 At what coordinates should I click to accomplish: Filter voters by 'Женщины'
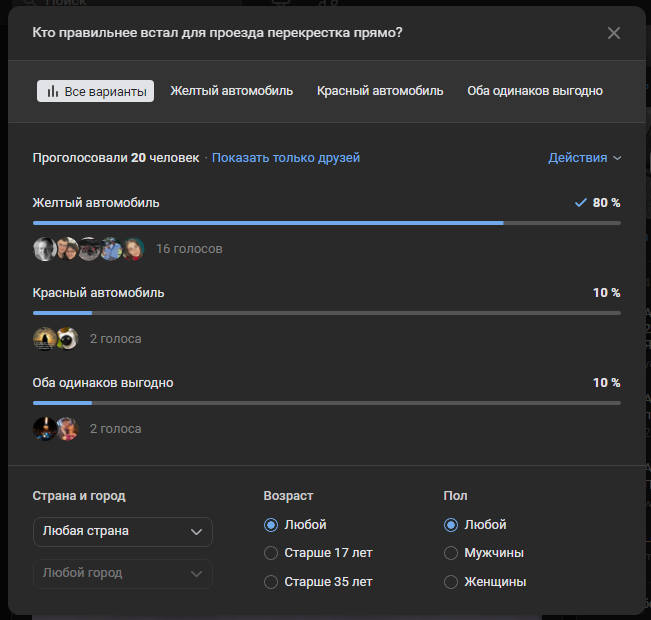point(451,582)
